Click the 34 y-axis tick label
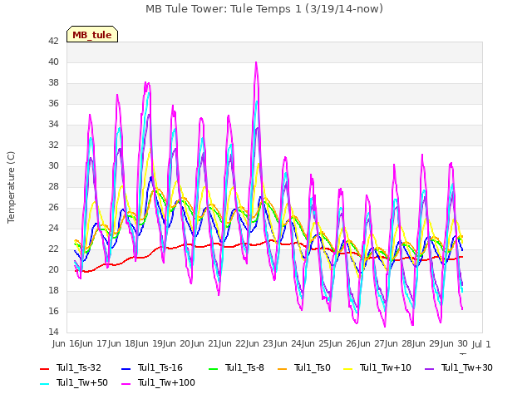Image resolution: width=532 pixels, height=399 pixels. point(53,124)
